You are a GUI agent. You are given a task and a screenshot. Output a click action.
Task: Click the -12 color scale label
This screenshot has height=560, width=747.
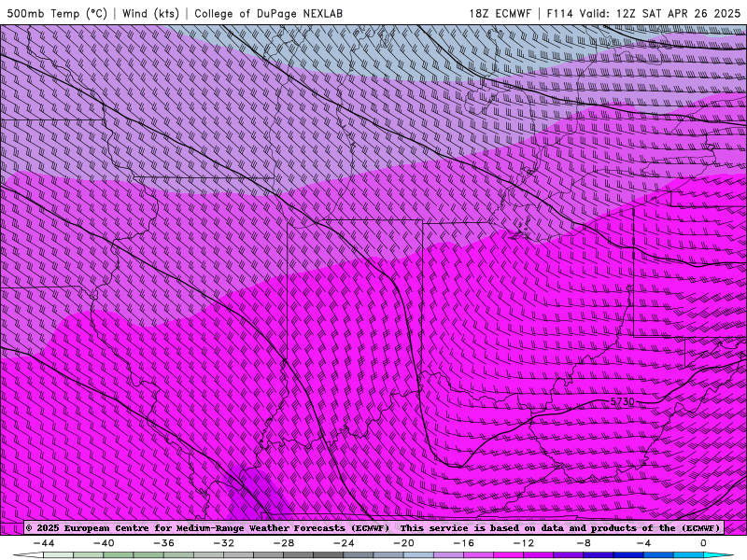524,543
